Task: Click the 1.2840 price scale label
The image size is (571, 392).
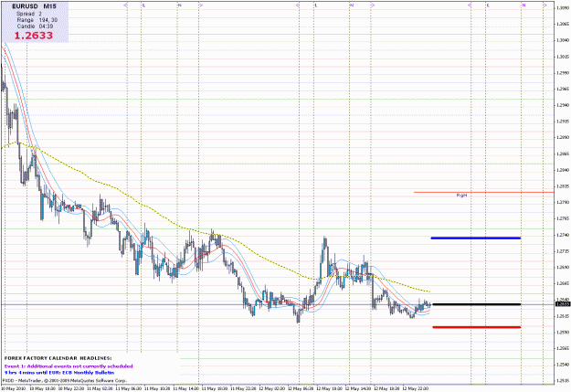Action: coord(563,170)
